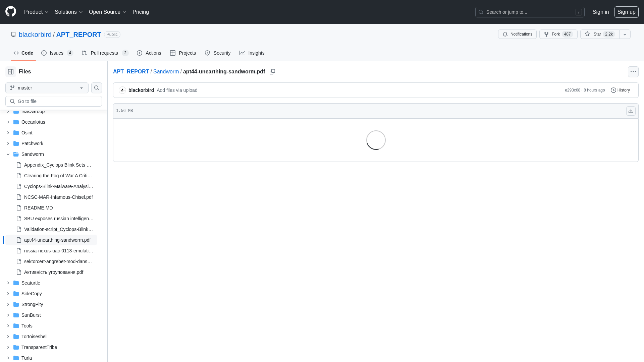Open the Issues tab

click(57, 53)
